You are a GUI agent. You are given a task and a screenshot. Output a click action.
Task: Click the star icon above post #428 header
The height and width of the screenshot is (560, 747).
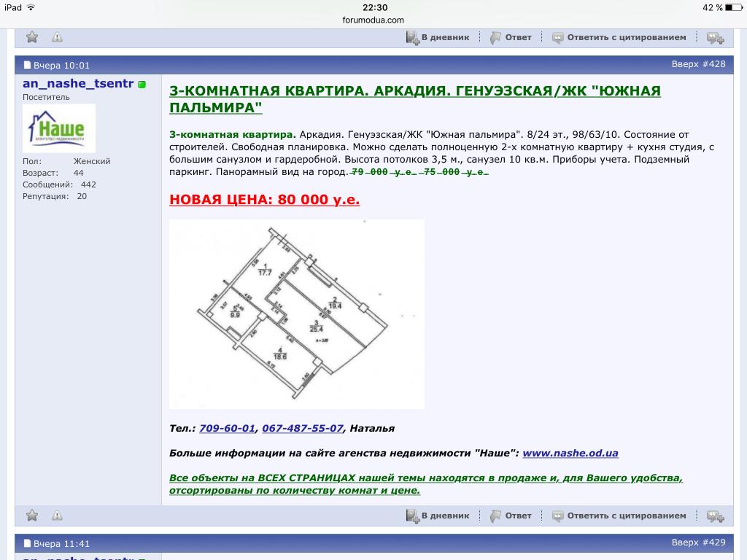pos(32,37)
